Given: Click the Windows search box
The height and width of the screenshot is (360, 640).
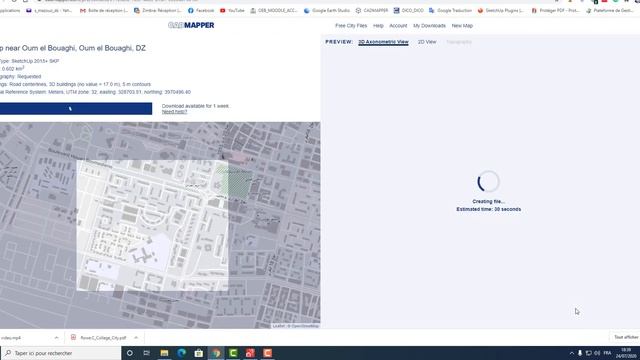Looking at the screenshot, I should [61, 353].
